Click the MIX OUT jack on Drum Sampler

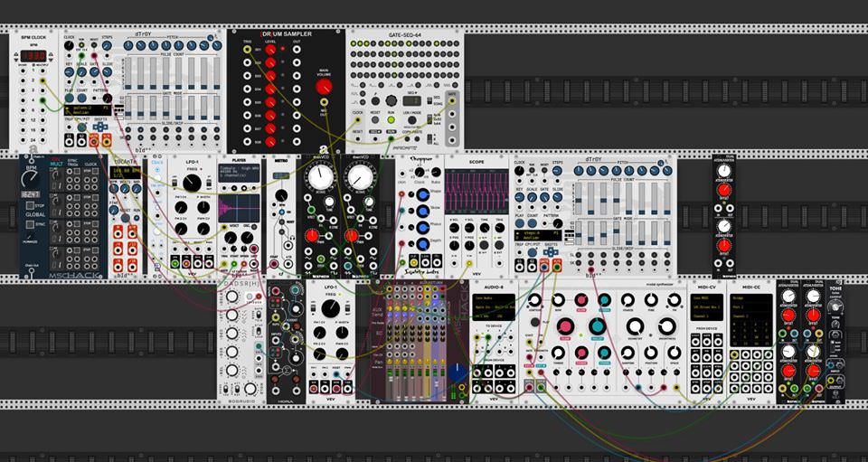tap(324, 102)
